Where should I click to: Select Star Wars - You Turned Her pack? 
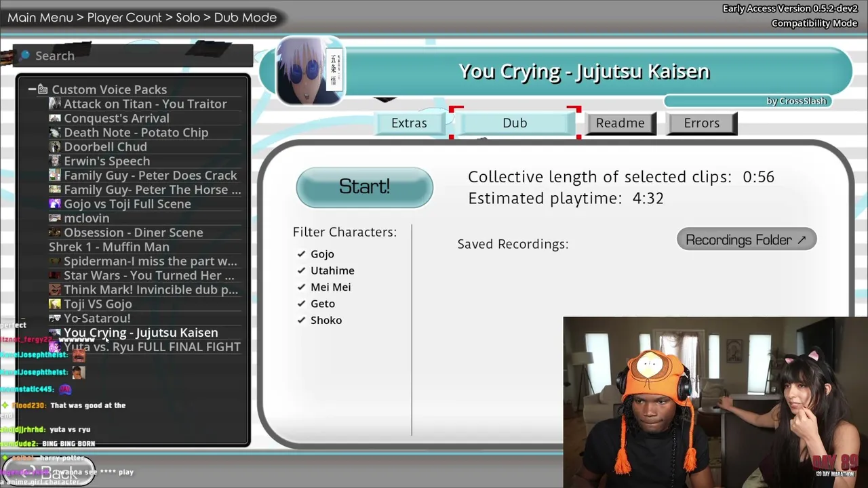point(145,275)
